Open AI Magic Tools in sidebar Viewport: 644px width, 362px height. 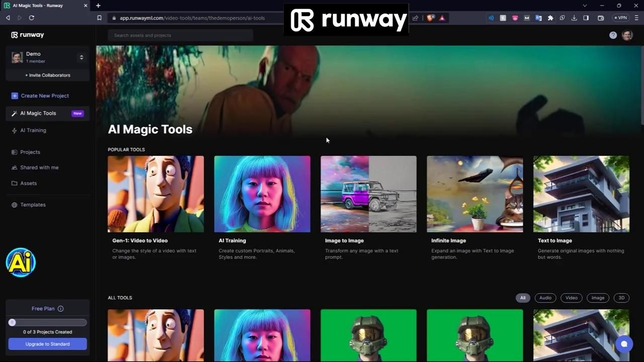click(47, 113)
